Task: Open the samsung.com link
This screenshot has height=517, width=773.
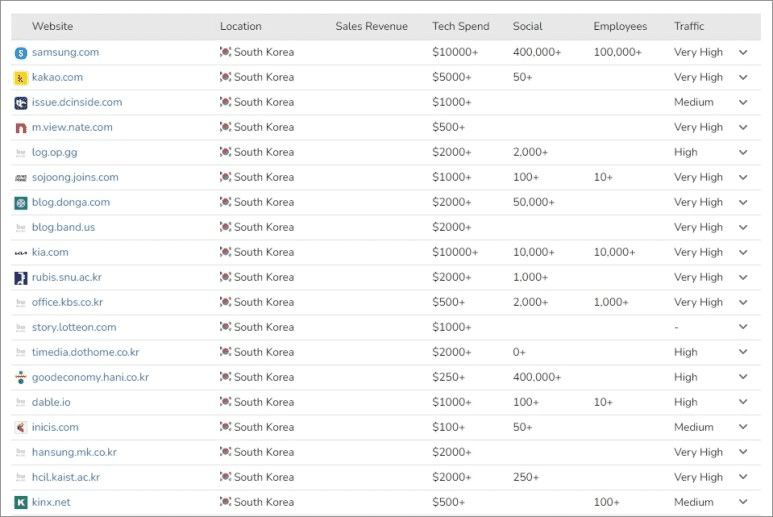Action: point(65,52)
